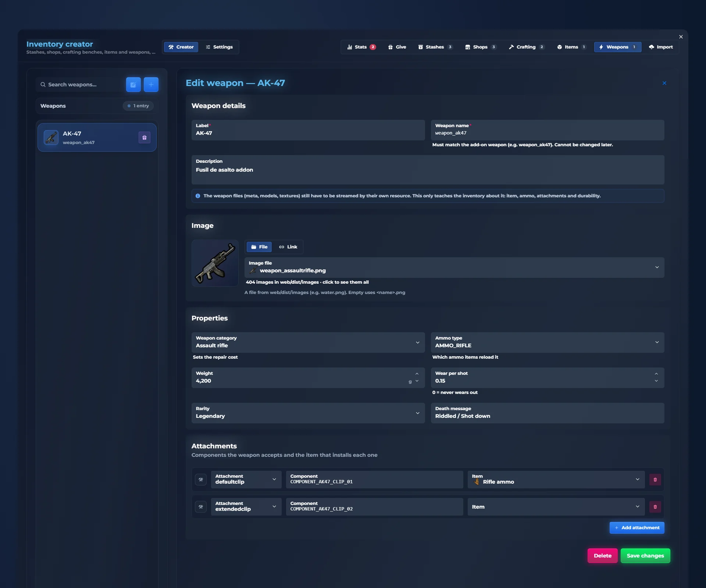This screenshot has height=588, width=706.
Task: Click the plus icon to add weapon
Action: coord(151,85)
